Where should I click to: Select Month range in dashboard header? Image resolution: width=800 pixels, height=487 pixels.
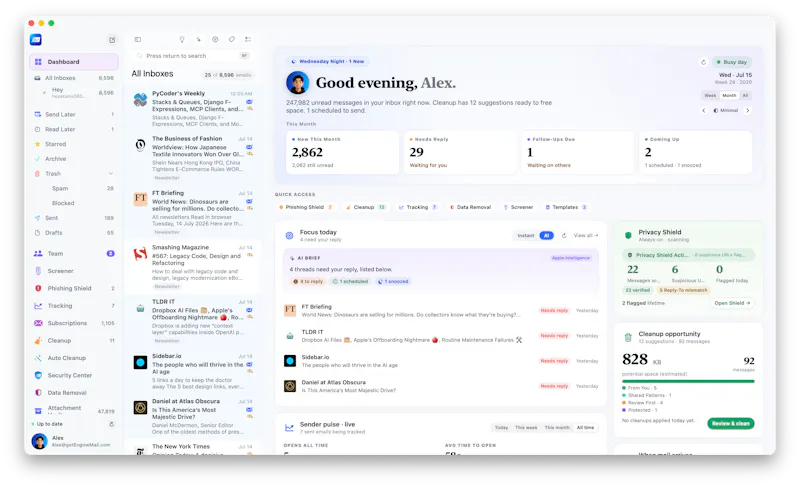[729, 95]
